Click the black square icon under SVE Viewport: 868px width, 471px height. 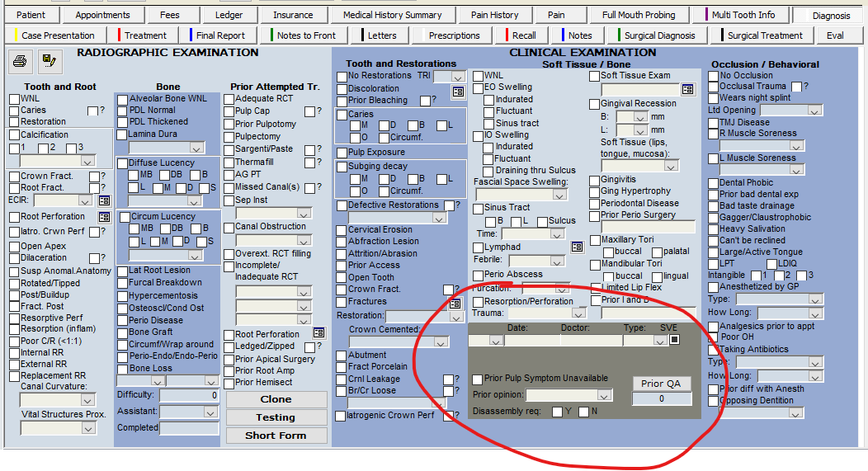(674, 340)
